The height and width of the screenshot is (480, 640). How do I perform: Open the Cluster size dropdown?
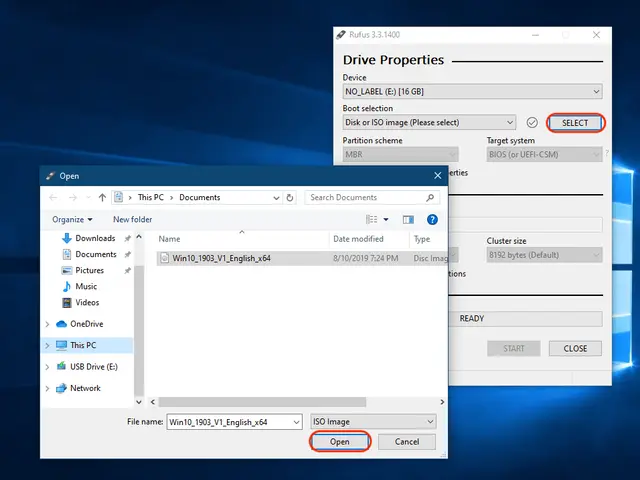click(544, 255)
